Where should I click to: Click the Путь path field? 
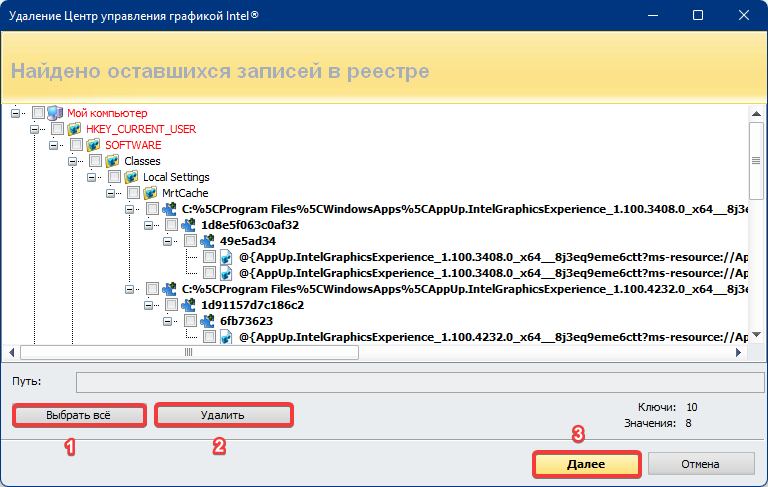tap(420, 382)
